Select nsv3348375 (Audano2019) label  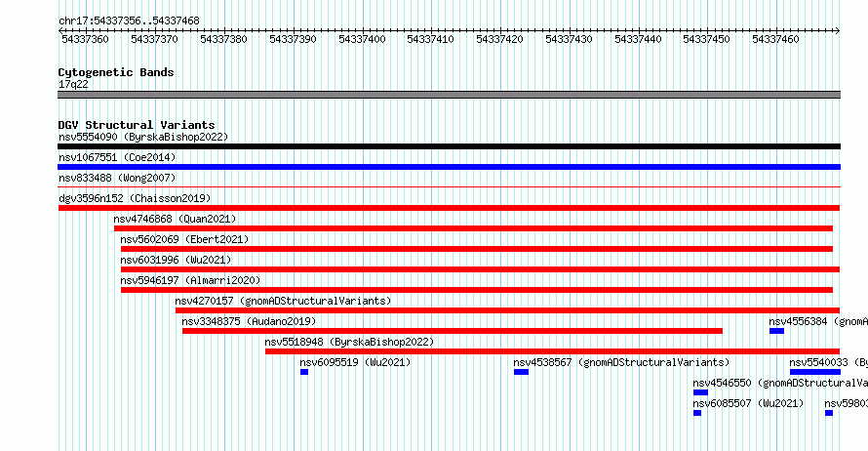(249, 321)
